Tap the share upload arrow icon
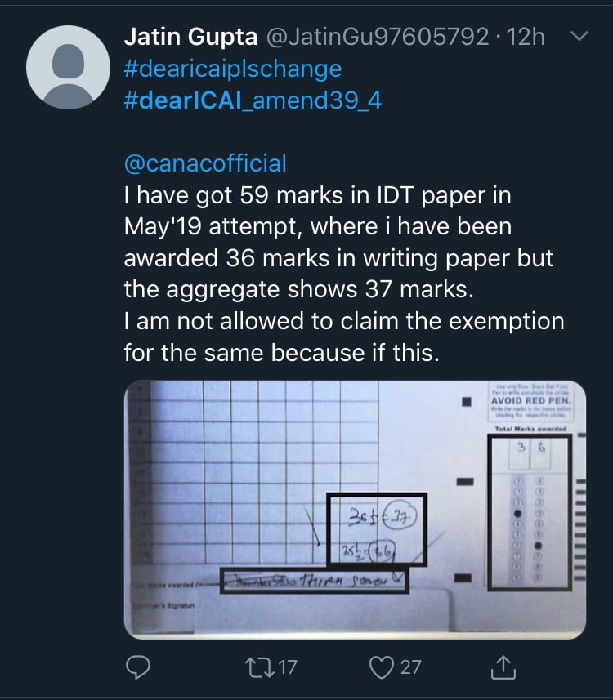 503,667
